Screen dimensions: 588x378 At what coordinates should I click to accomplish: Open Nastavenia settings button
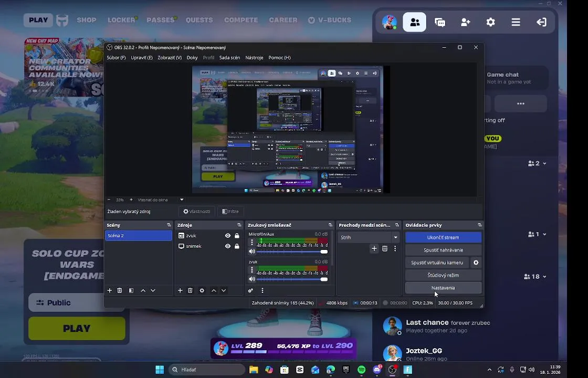(443, 288)
